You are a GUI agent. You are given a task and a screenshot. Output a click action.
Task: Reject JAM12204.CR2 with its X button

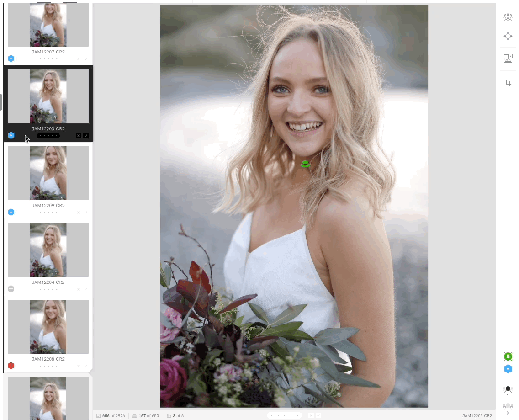79,289
